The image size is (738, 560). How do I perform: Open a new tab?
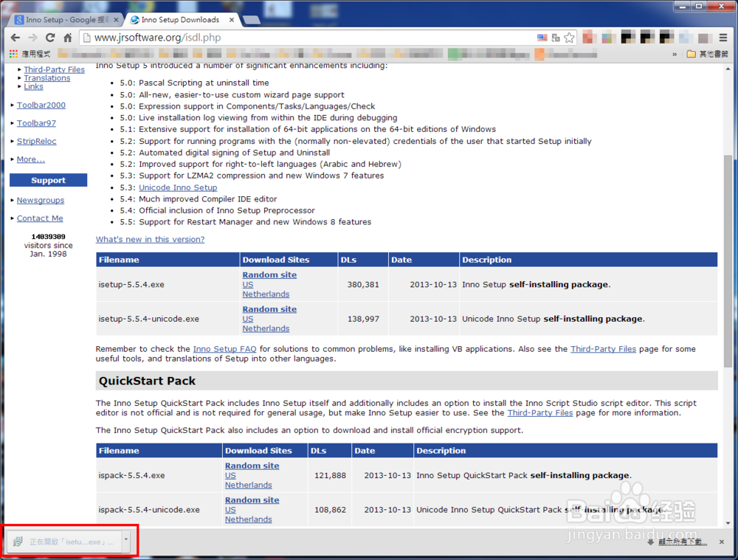[251, 20]
